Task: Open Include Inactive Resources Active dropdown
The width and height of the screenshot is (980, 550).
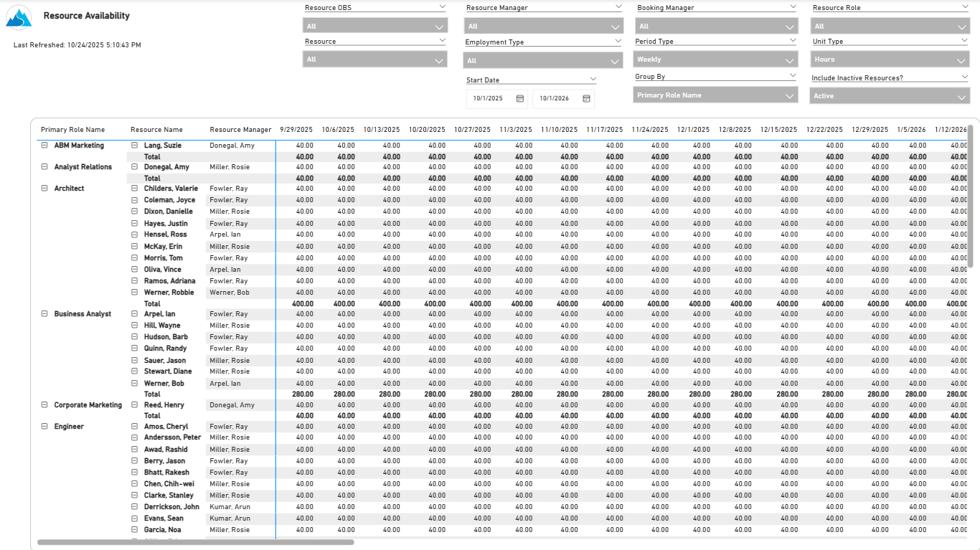Action: [x=890, y=96]
